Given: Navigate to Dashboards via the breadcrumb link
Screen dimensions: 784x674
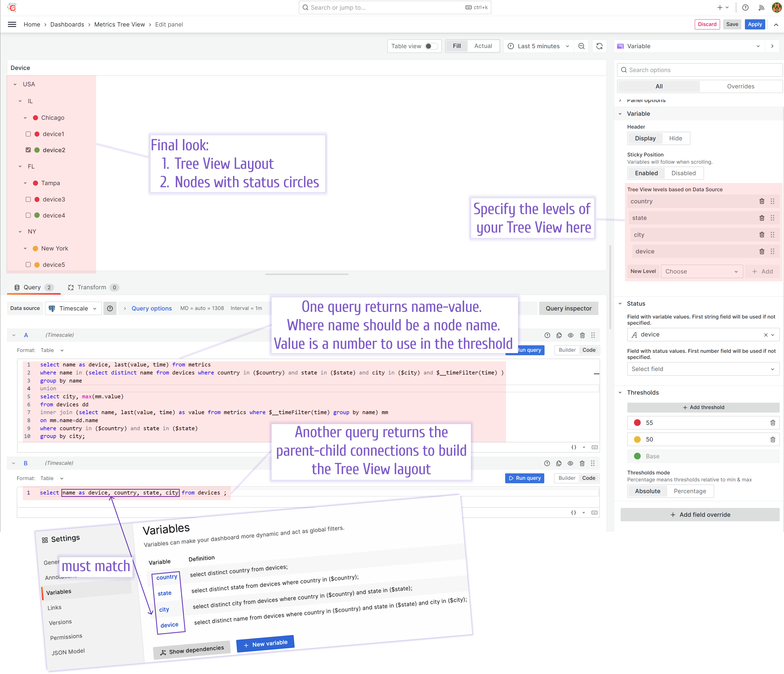Looking at the screenshot, I should (67, 24).
